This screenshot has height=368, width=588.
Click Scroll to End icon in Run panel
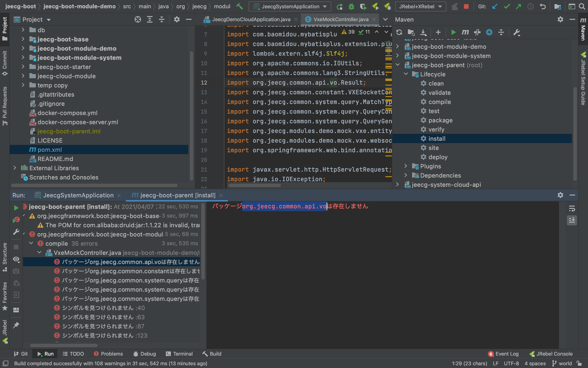point(572,220)
